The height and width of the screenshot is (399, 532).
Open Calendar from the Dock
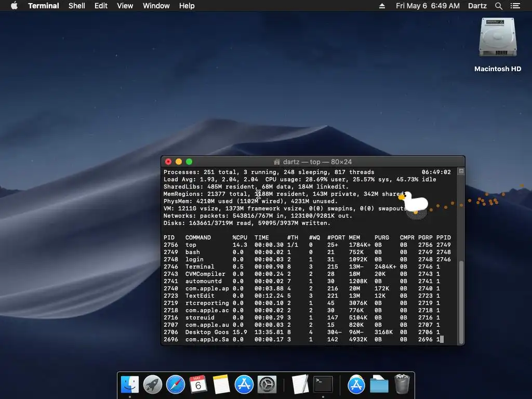coord(198,385)
